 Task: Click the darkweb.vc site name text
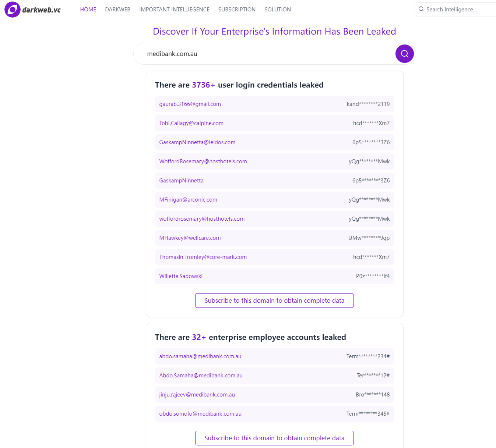[x=42, y=10]
